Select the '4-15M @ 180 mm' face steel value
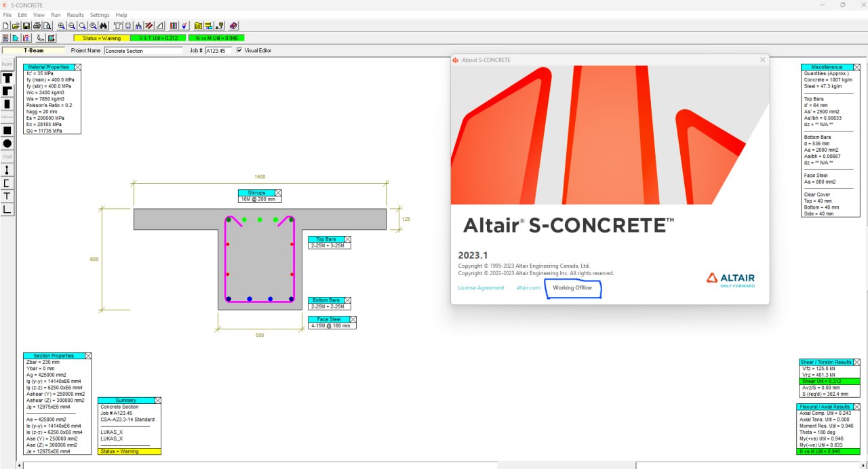Image resolution: width=868 pixels, height=469 pixels. pos(332,325)
